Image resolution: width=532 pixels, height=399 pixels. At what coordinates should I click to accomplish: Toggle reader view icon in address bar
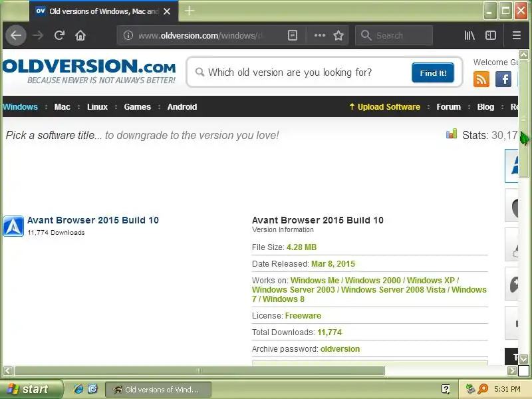(292, 35)
